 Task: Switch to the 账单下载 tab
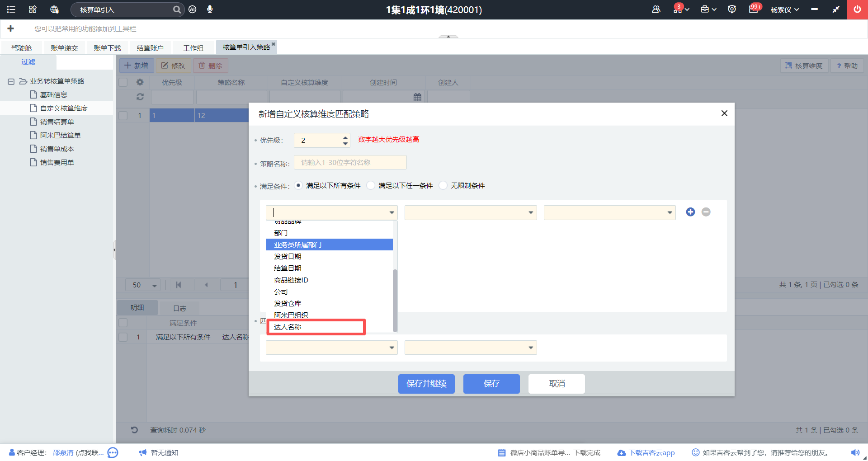107,48
